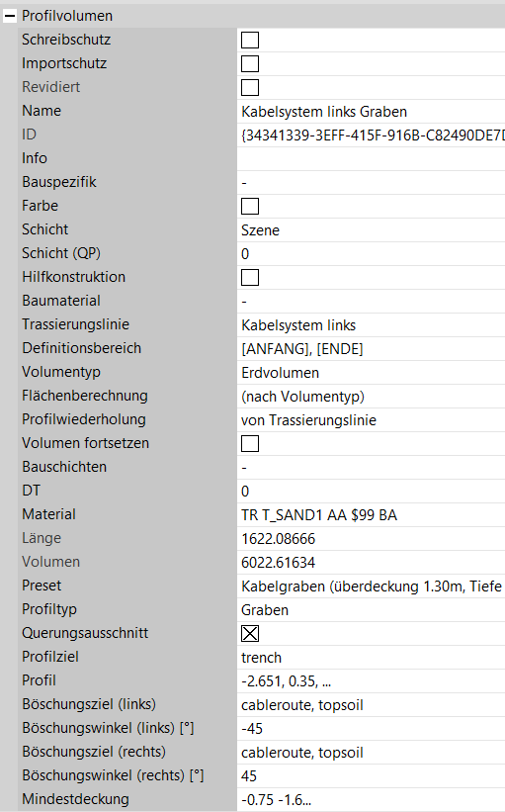The width and height of the screenshot is (505, 812).
Task: Edit the Name field Kabelsystem links Graben
Action: 371,112
